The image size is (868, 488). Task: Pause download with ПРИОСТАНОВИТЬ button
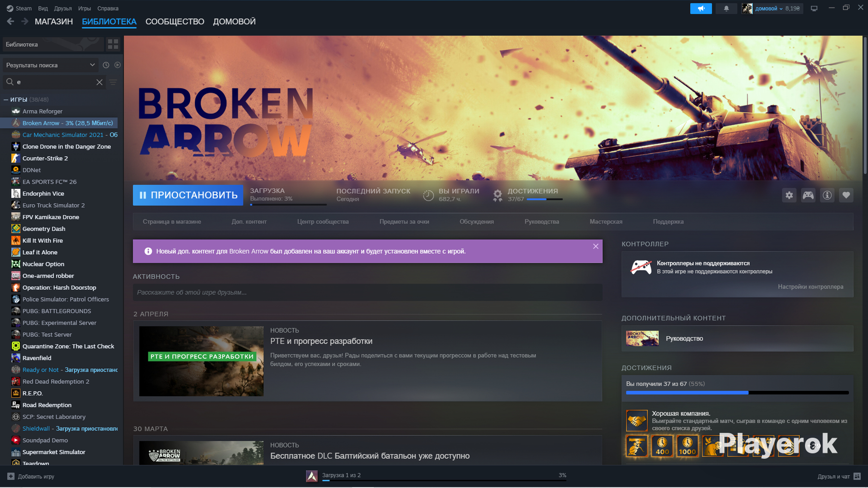pyautogui.click(x=188, y=195)
